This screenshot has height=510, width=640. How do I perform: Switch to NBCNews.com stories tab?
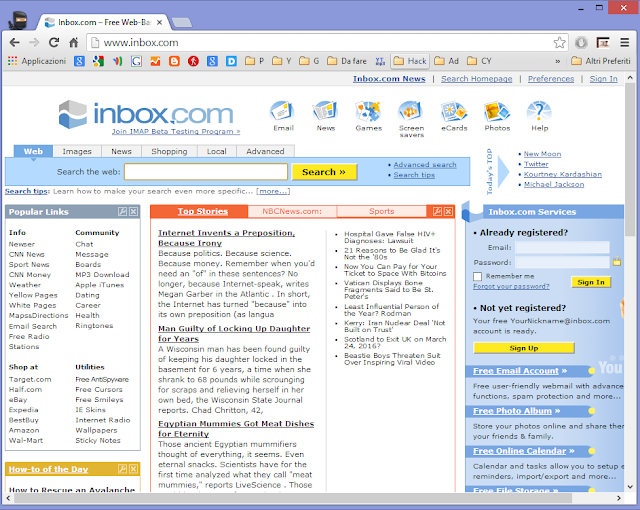click(x=292, y=211)
